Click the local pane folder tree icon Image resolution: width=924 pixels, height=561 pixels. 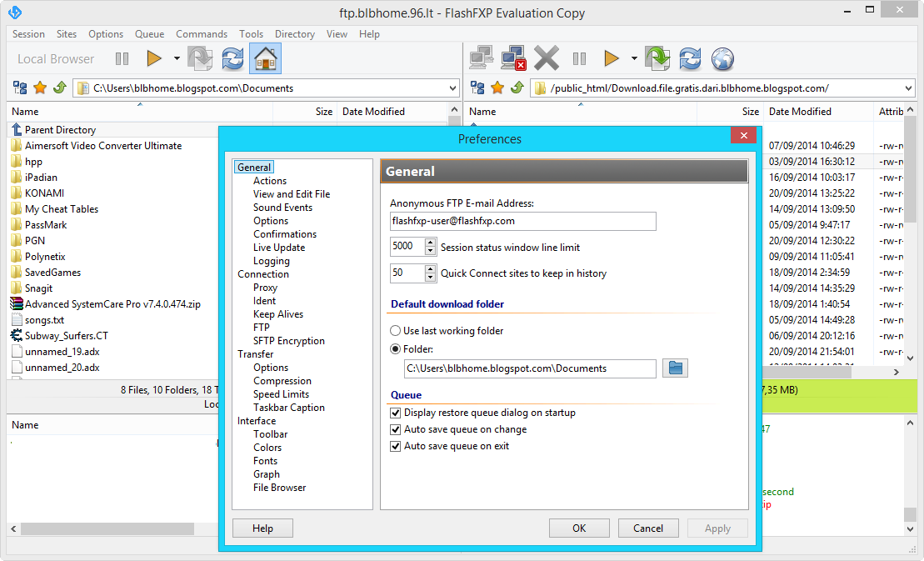(20, 88)
